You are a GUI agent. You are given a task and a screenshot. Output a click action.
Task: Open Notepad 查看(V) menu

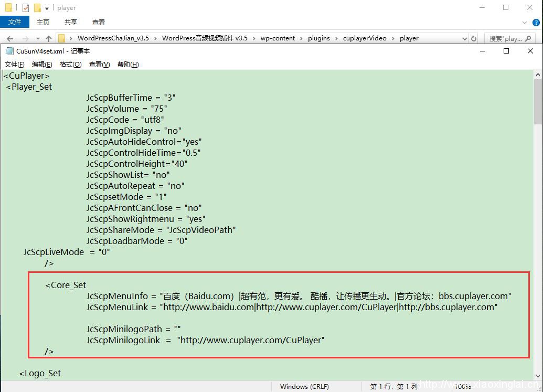(99, 65)
